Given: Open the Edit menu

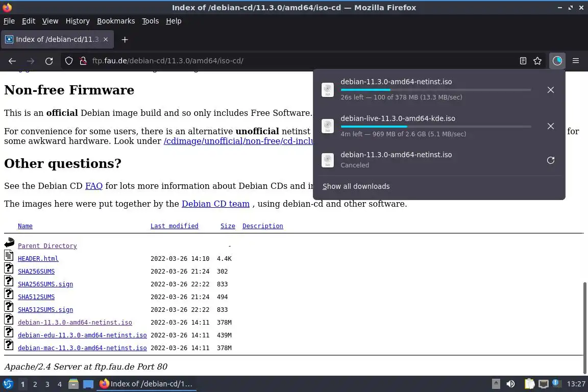Looking at the screenshot, I should (29, 21).
